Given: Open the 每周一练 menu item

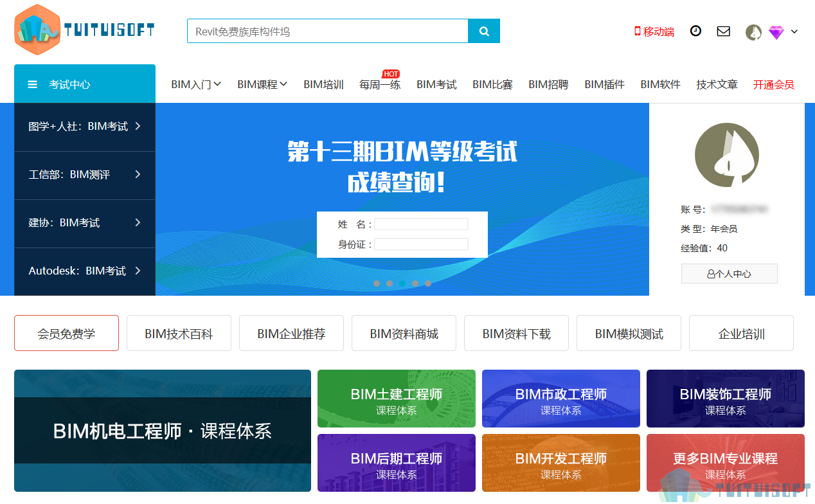Looking at the screenshot, I should [x=380, y=84].
